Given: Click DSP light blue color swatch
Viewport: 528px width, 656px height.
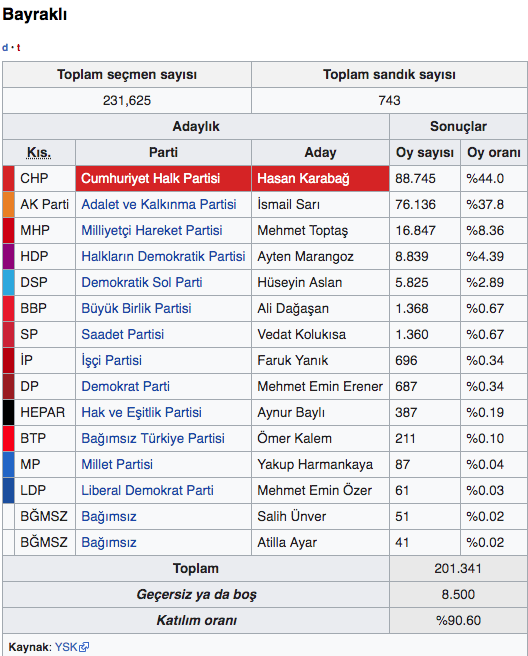Looking at the screenshot, I should point(8,282).
